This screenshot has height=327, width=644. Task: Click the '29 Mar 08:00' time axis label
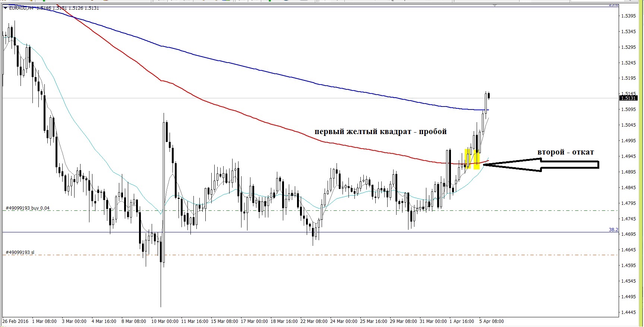point(403,321)
